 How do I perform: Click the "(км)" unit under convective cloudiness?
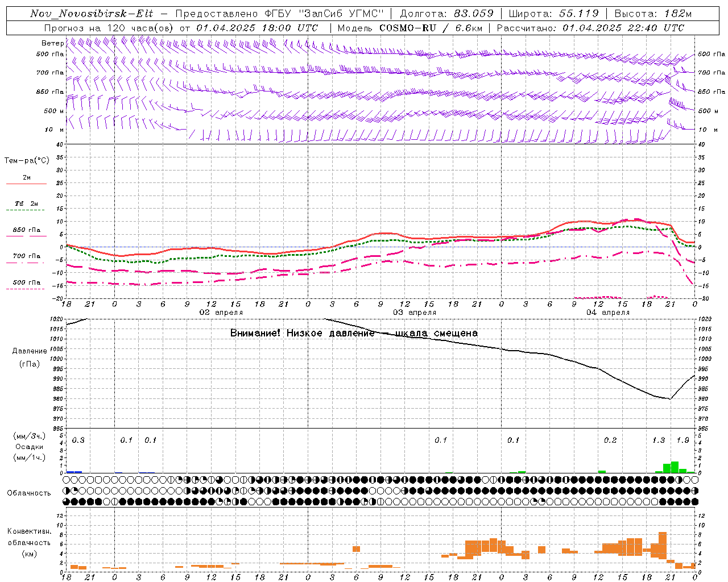click(30, 554)
